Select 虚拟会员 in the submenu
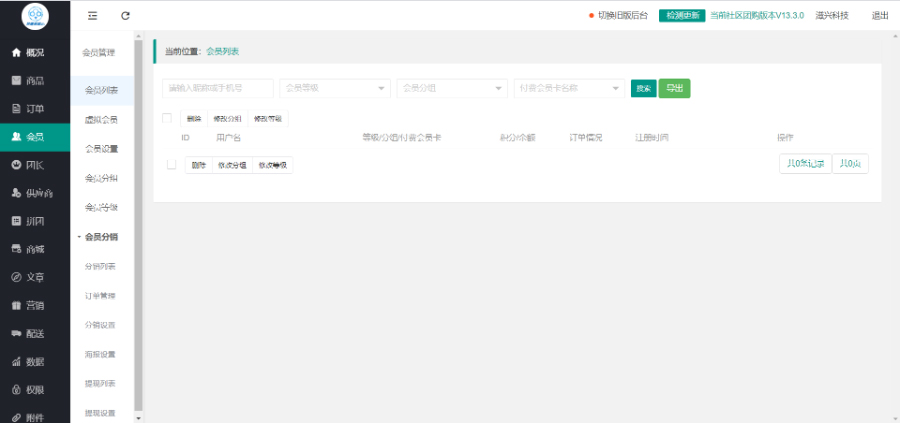 click(101, 120)
